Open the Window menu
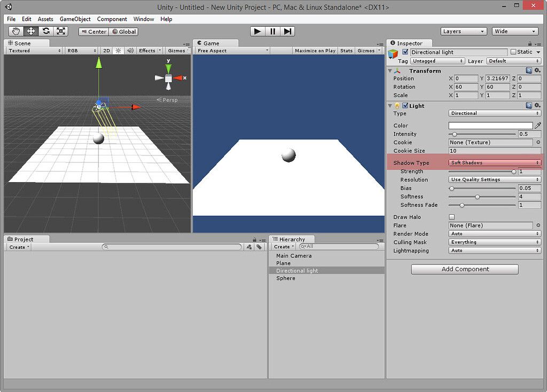Image resolution: width=547 pixels, height=392 pixels. click(144, 19)
